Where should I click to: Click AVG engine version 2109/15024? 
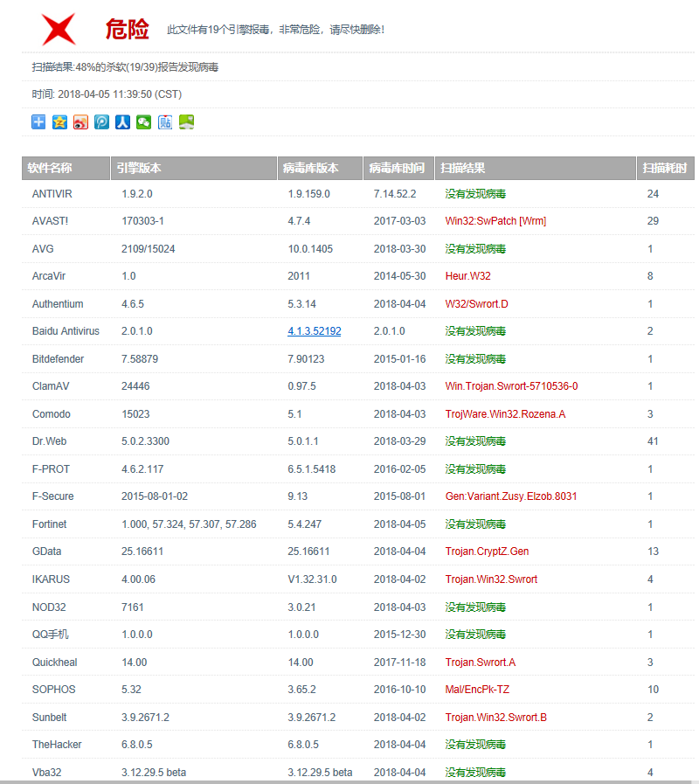tap(148, 249)
